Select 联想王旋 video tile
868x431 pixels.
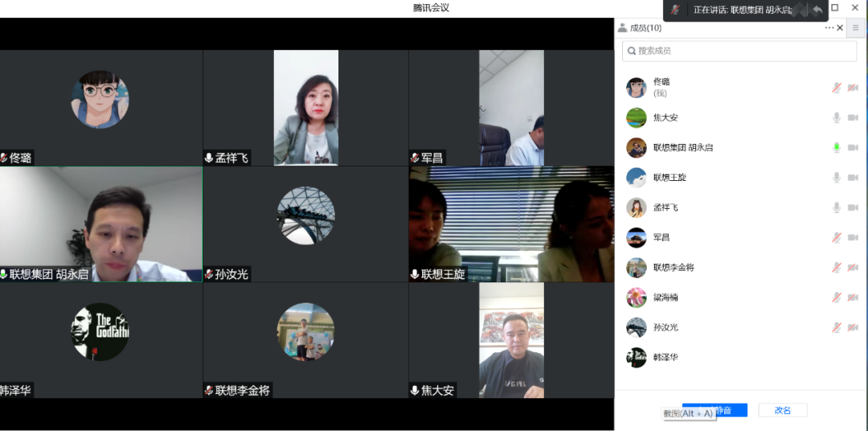click(511, 224)
